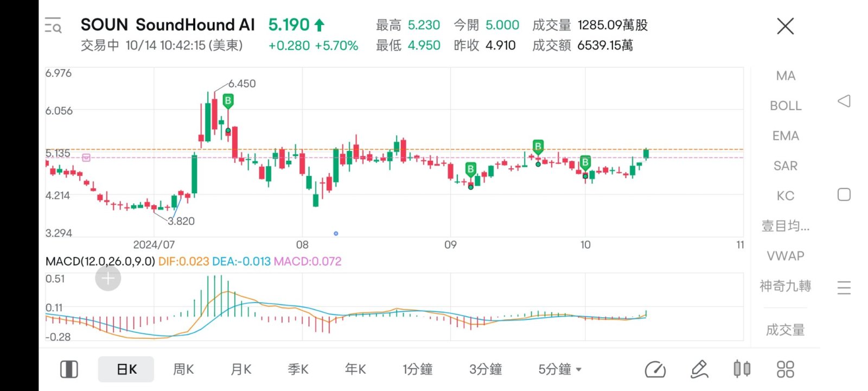Image resolution: width=868 pixels, height=391 pixels.
Task: Open the stock search list icon
Action: (x=53, y=26)
